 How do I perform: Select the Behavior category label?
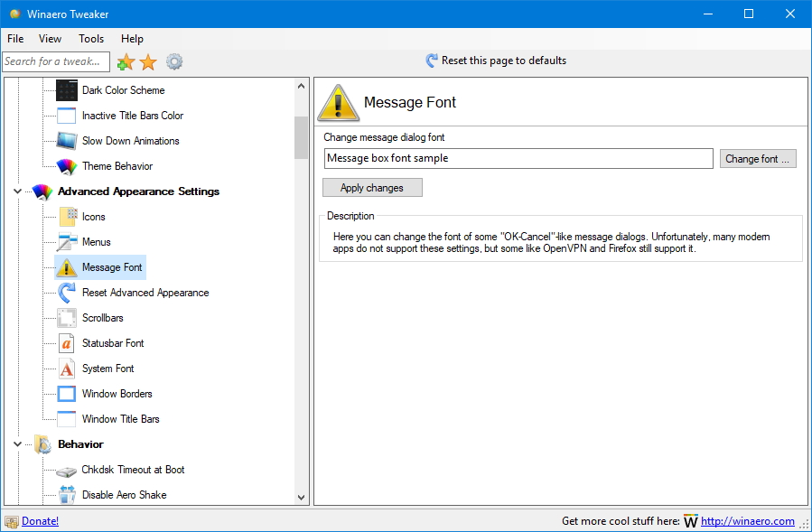coord(80,444)
